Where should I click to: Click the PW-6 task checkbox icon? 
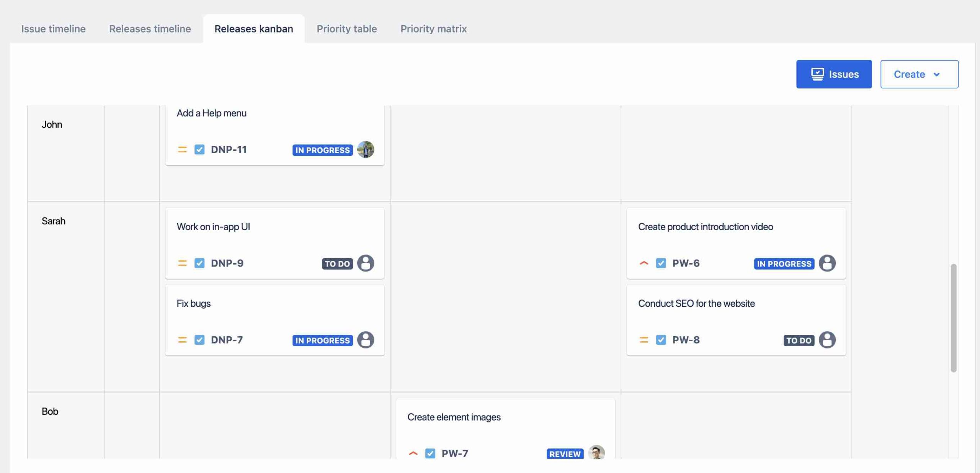pos(661,263)
